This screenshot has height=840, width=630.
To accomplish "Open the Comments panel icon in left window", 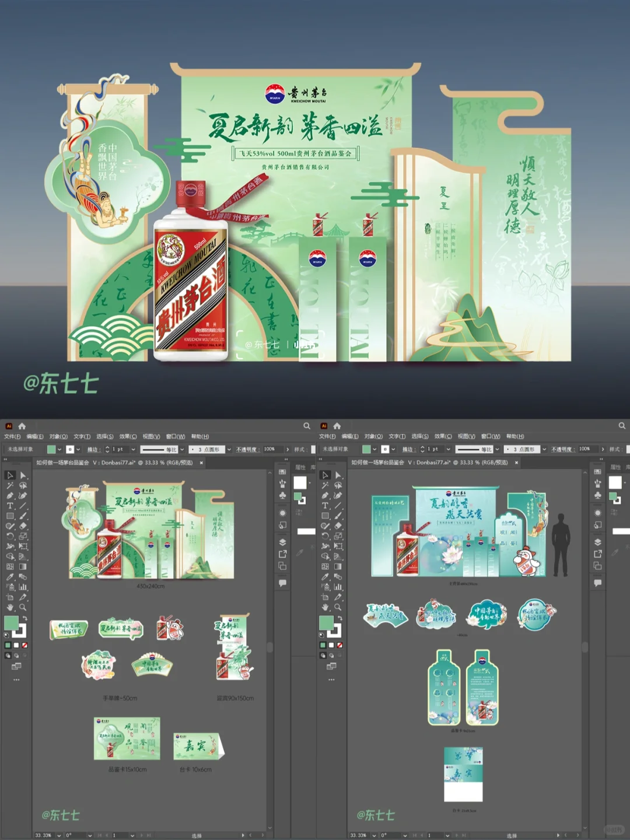I will point(282,583).
